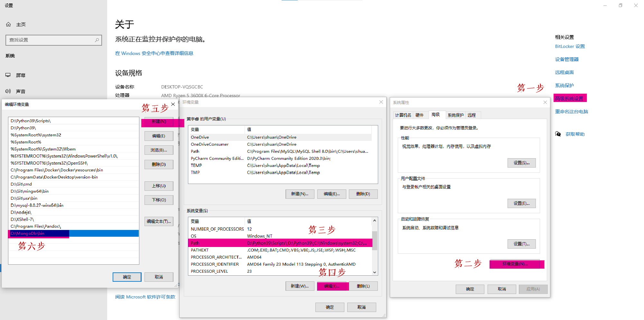Click the 编辑文本(T)... button
Viewport: 644px width, 320px height.
(159, 221)
